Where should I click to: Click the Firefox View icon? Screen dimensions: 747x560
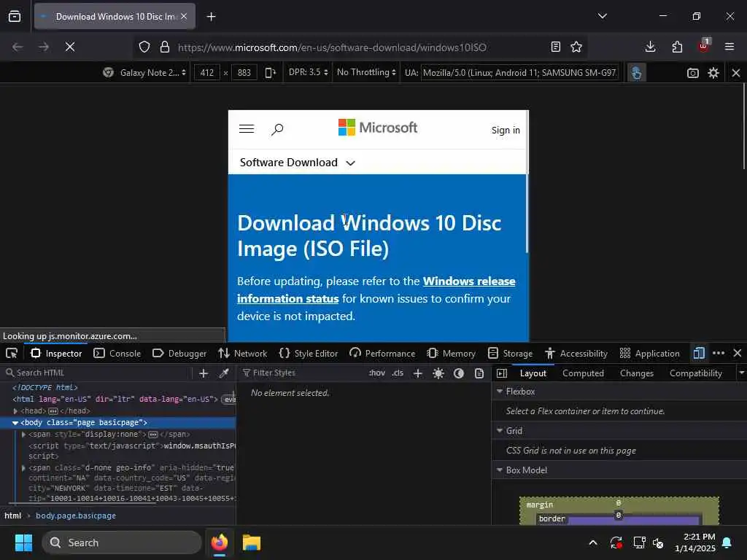pyautogui.click(x=15, y=17)
